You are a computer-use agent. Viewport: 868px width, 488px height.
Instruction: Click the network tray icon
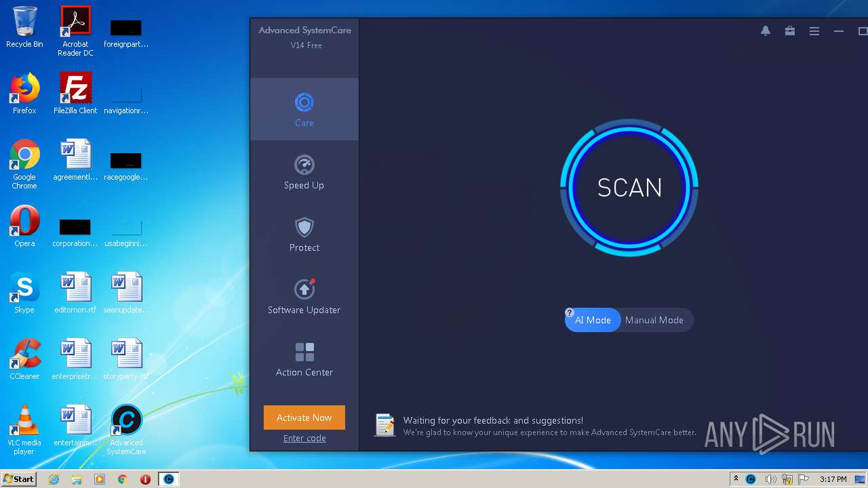coord(787,479)
